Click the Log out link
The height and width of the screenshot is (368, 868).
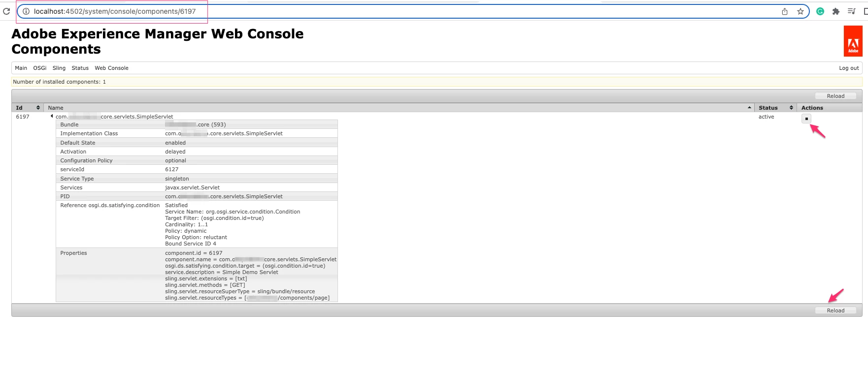click(849, 68)
